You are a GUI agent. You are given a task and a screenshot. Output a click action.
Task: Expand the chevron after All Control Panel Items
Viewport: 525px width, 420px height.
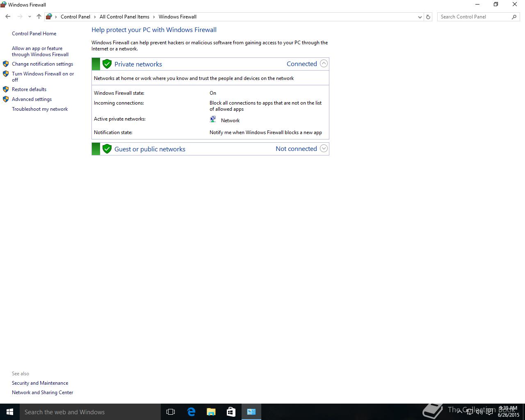tap(154, 17)
